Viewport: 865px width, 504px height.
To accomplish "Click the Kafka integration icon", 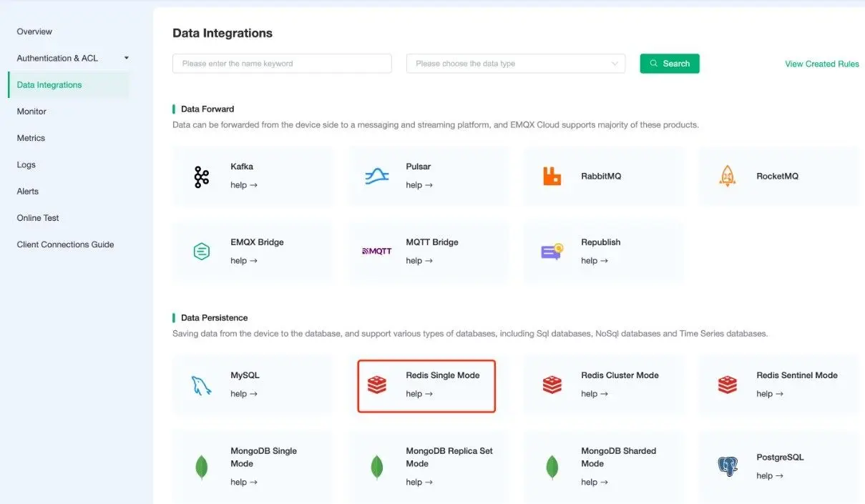I will pos(201,175).
